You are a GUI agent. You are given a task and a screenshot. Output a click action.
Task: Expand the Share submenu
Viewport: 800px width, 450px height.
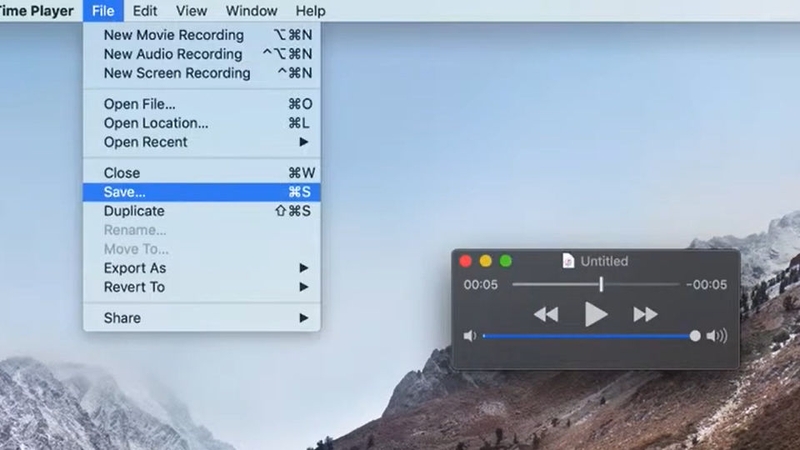tap(202, 318)
